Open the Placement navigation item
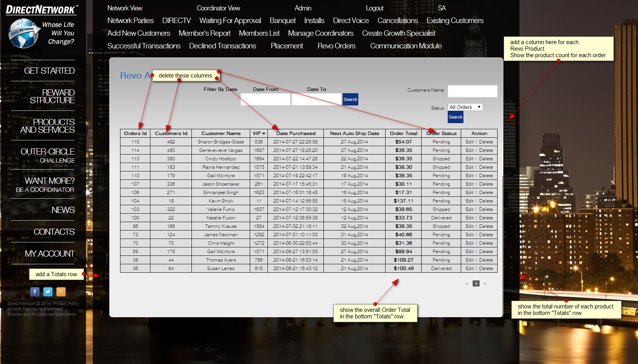 click(287, 46)
